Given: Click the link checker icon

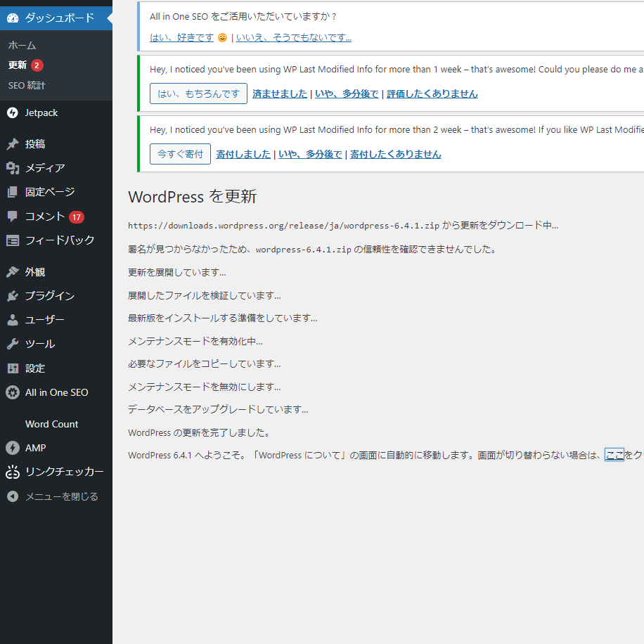Looking at the screenshot, I should [x=13, y=472].
